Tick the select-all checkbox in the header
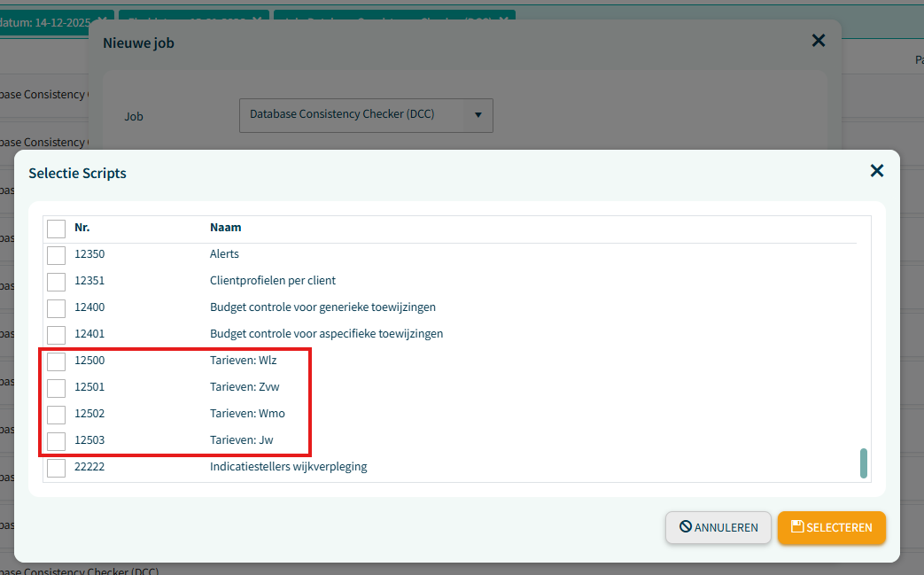 tap(57, 229)
